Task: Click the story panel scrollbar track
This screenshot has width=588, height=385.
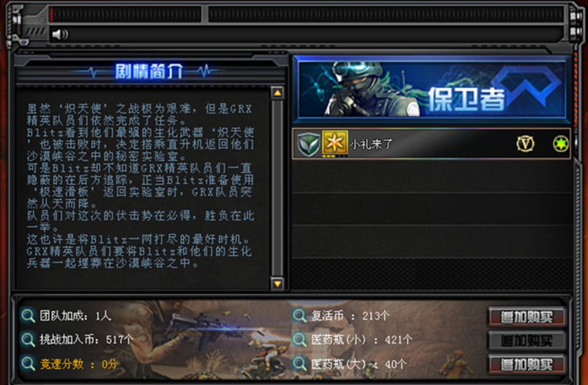Action: [278, 188]
